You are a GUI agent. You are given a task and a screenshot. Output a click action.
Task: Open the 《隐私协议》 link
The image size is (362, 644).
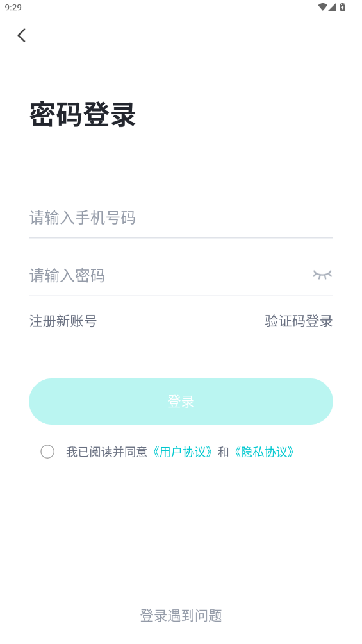tap(264, 452)
